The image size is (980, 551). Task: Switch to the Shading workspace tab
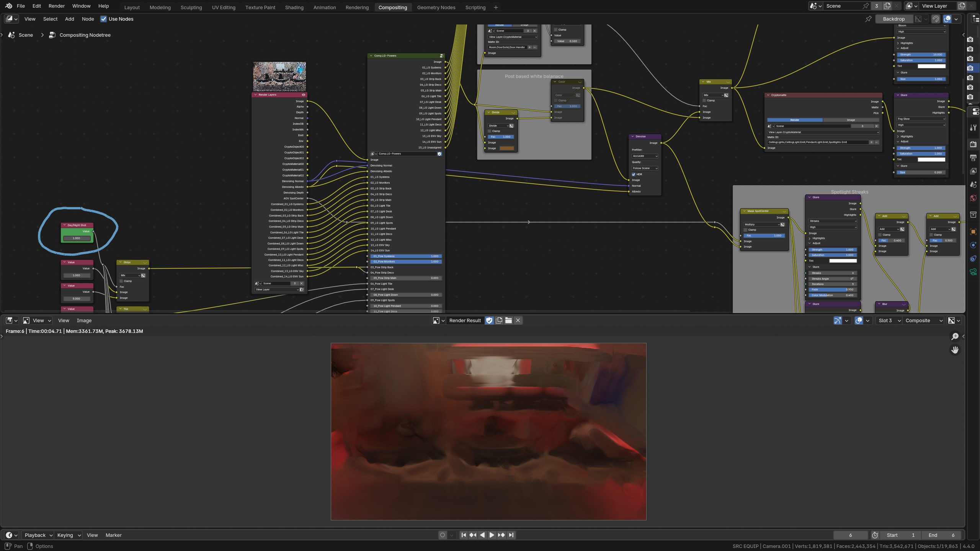pyautogui.click(x=294, y=7)
